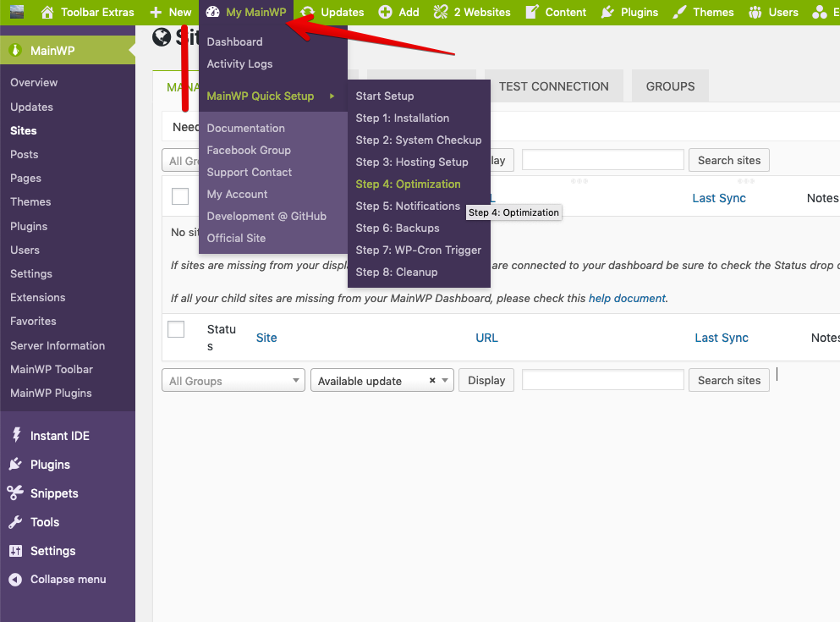Click the 2 Websites network icon

coord(441,12)
